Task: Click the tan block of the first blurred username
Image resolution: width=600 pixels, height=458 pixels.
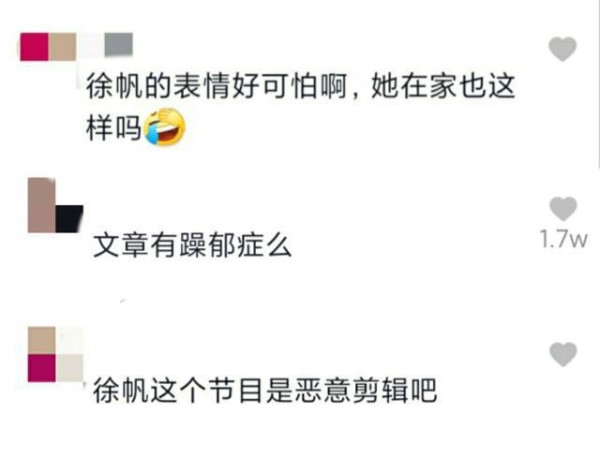Action: (62, 47)
